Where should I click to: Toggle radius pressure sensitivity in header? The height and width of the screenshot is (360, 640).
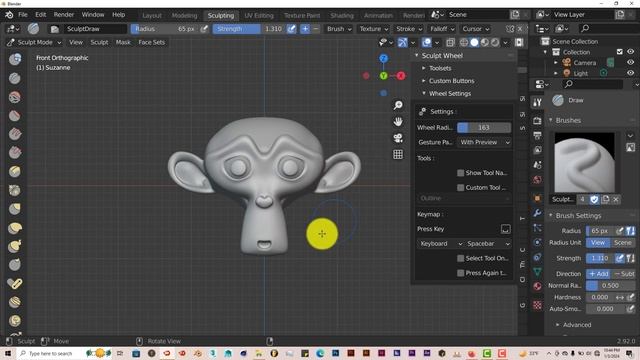[x=204, y=29]
